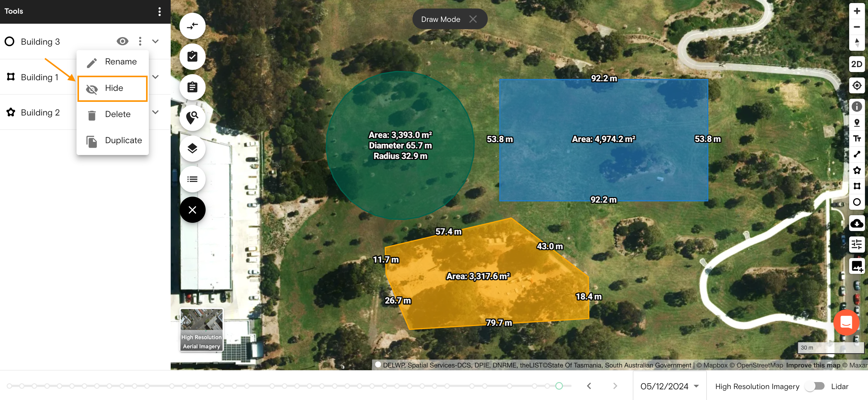Toggle Building 3 visibility eye icon
This screenshot has height=400, width=868.
122,41
